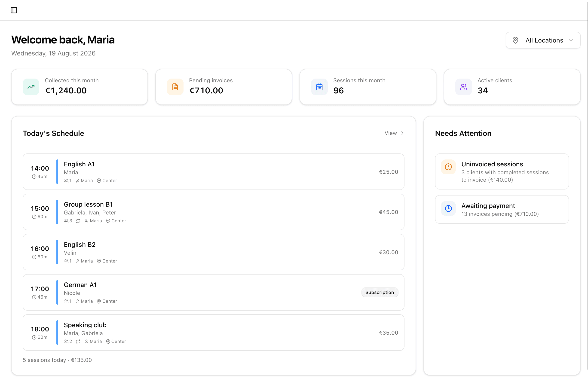Click the teacher person icon in German A1 row
This screenshot has height=379, width=588.
(77, 302)
